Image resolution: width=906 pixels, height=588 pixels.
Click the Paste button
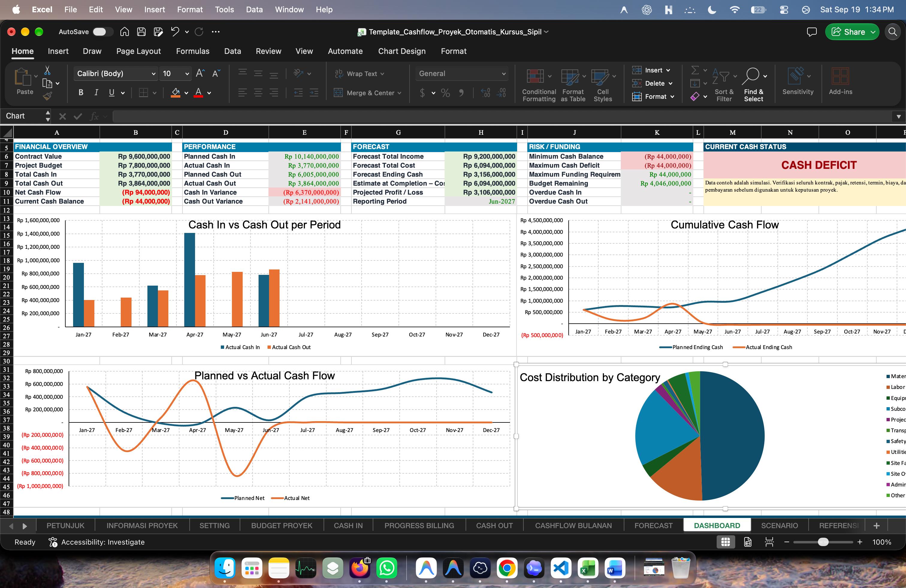(x=25, y=81)
